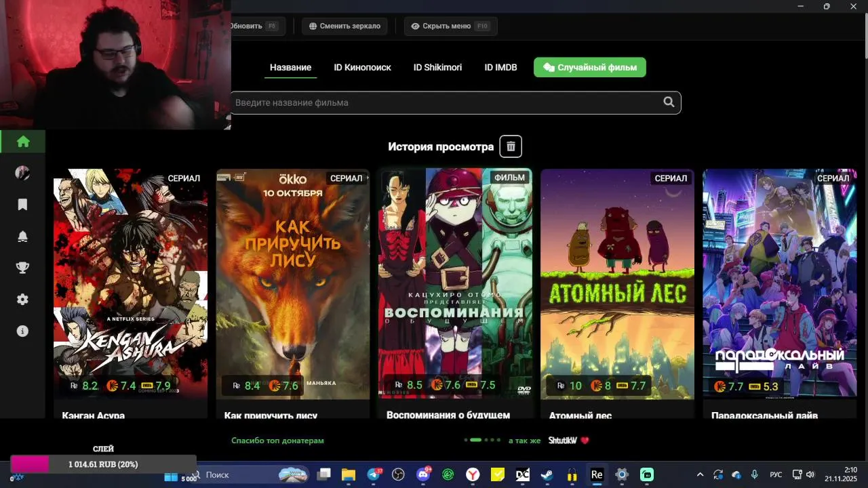This screenshot has height=488, width=868.
Task: Open File Explorer from the taskbar
Action: 349,474
